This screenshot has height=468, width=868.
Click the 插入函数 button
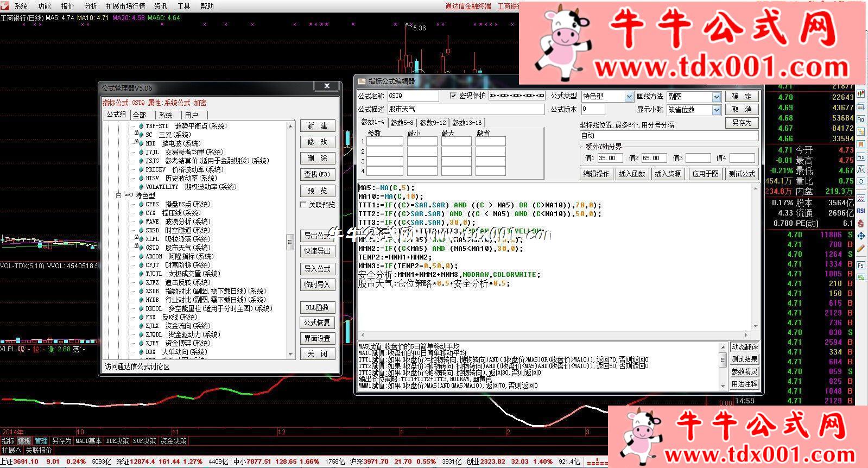[x=632, y=174]
